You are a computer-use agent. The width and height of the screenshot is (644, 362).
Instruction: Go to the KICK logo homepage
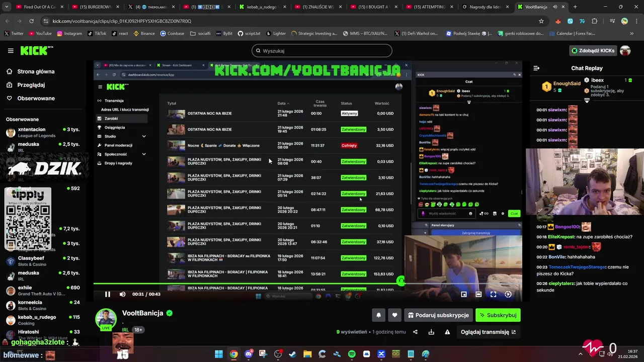(x=36, y=50)
